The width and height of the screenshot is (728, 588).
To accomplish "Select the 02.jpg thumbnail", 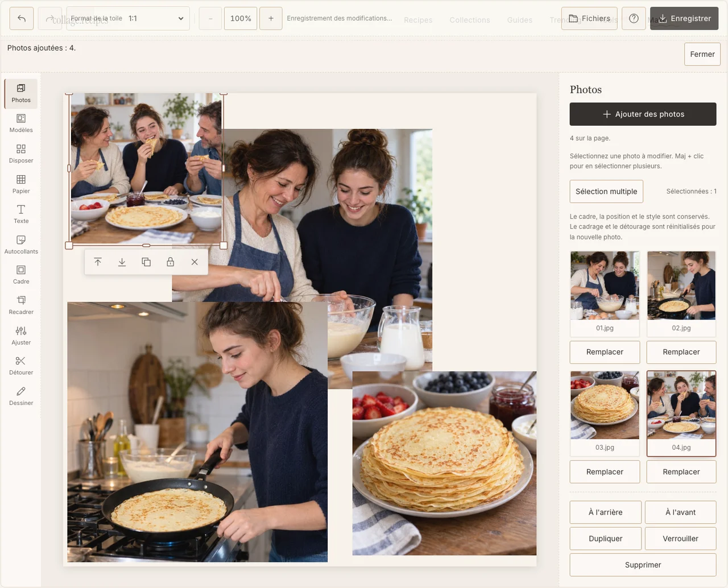I will point(681,293).
